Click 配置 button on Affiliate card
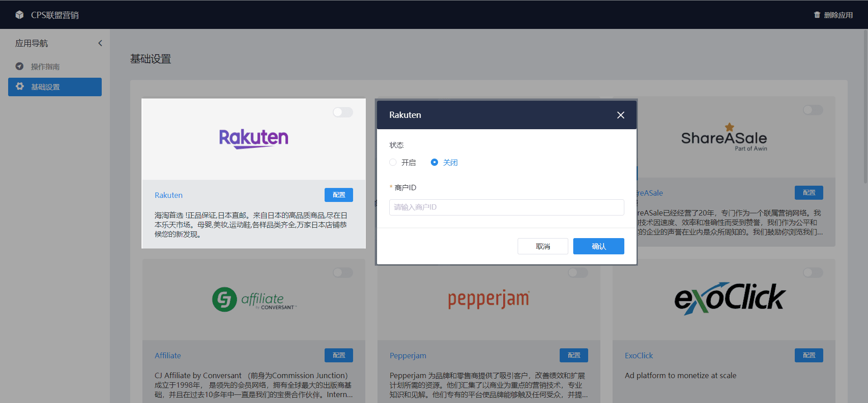 [339, 355]
